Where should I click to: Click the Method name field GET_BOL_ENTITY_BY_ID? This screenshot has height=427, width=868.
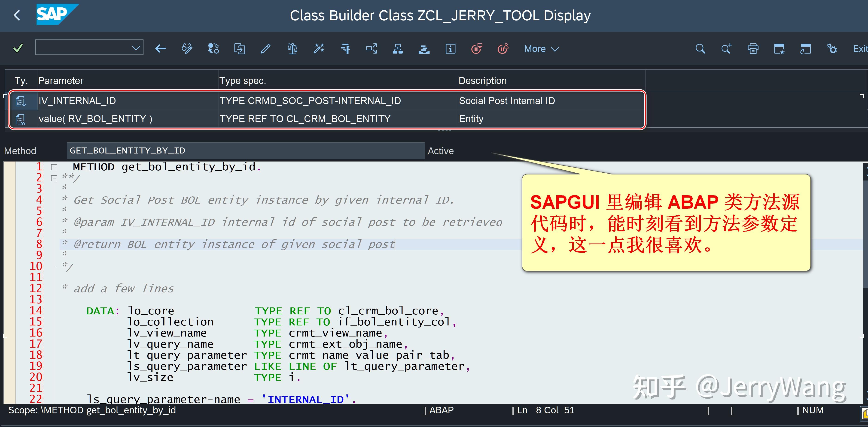click(x=245, y=150)
